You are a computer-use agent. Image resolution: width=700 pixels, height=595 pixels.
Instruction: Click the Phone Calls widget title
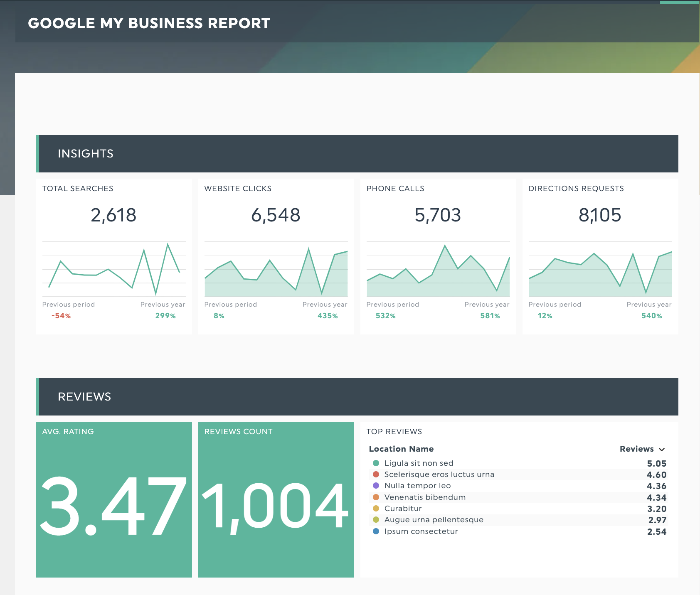pos(395,188)
